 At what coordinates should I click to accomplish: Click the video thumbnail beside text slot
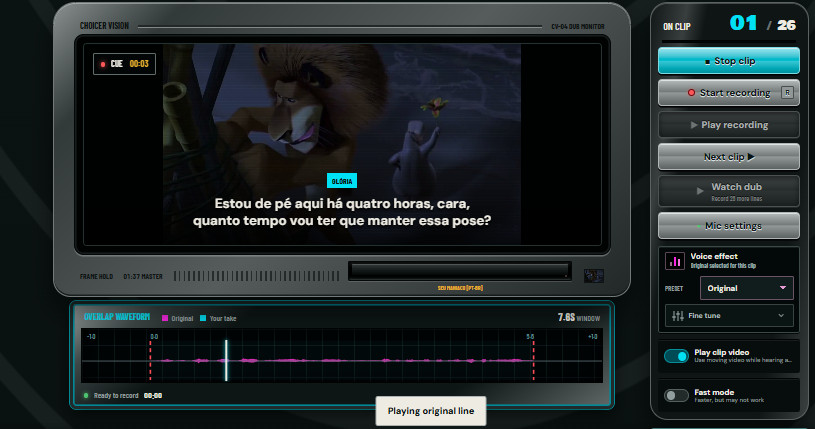[x=594, y=276]
